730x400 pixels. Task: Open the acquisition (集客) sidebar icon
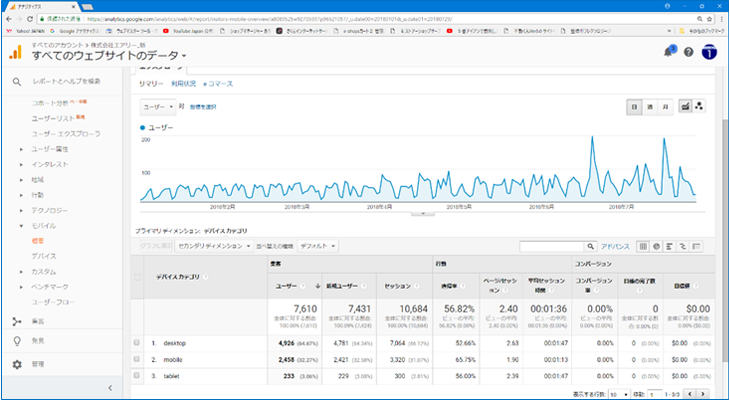pyautogui.click(x=17, y=321)
